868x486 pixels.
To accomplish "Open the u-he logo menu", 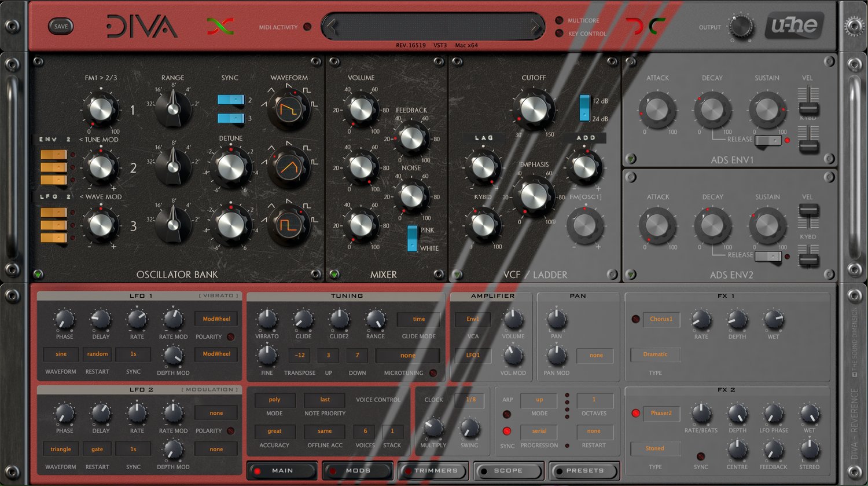I will coord(794,25).
